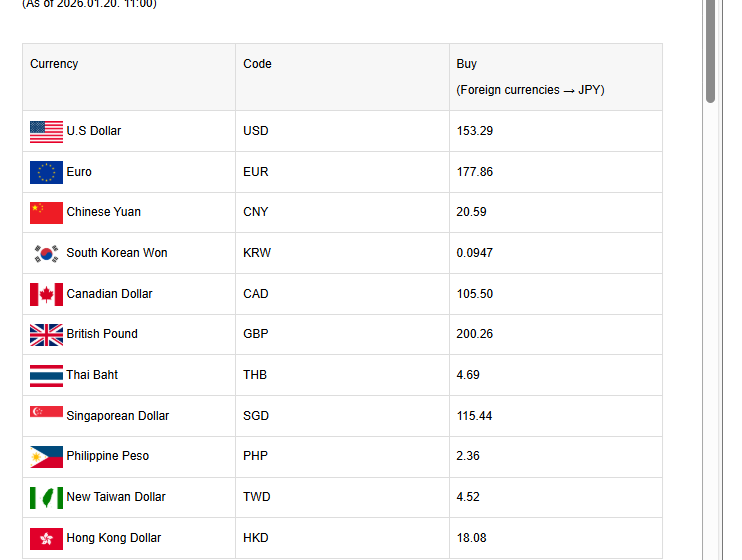Click the Chinese flag icon

[x=46, y=212]
